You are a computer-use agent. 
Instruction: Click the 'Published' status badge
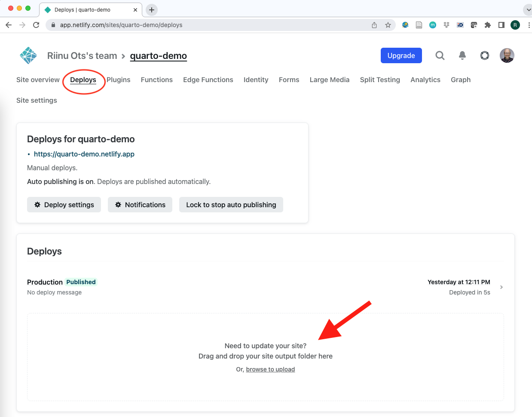click(81, 282)
